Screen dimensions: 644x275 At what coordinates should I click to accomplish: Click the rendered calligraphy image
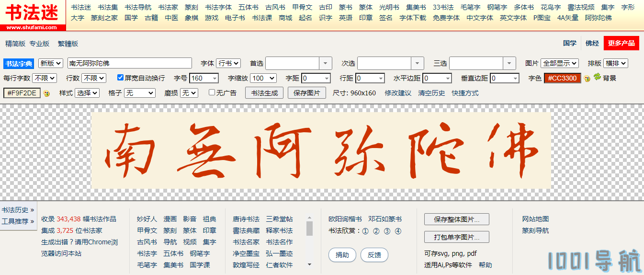click(321, 150)
